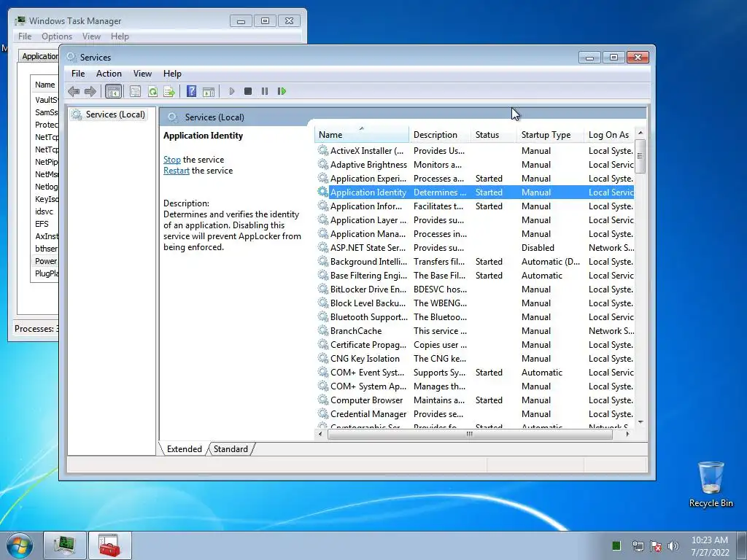
Task: Switch to the Extended tab
Action: tap(185, 449)
